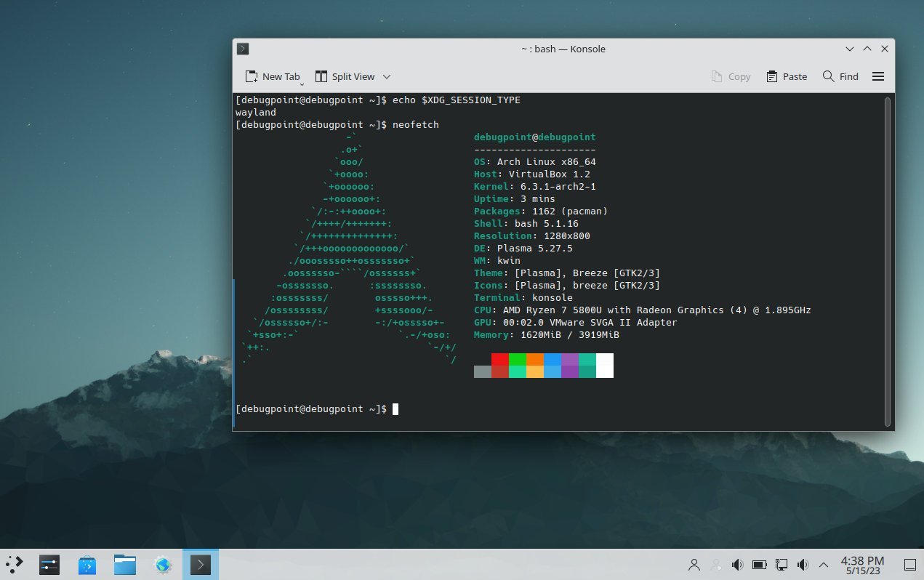The width and height of the screenshot is (924, 580).
Task: Open network settings from the tray icon
Action: [781, 564]
